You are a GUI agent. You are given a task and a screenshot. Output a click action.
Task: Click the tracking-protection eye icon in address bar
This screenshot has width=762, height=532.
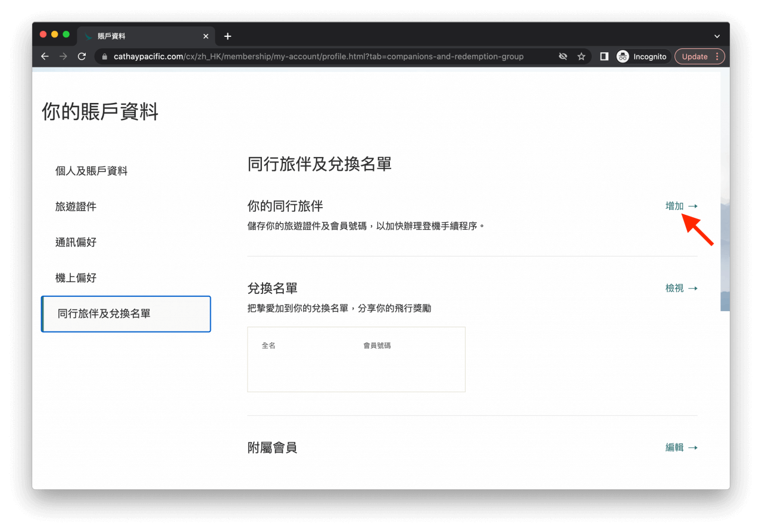click(563, 57)
